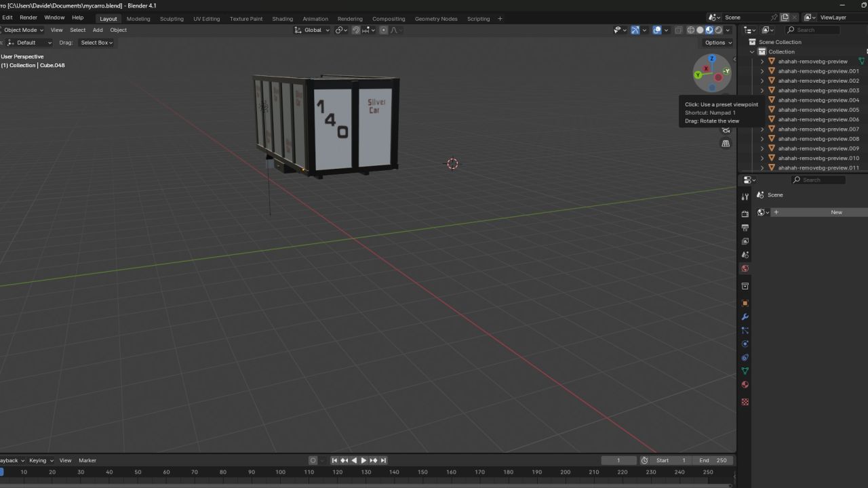Click the outliner Search field
868x488 pixels.
(x=812, y=30)
